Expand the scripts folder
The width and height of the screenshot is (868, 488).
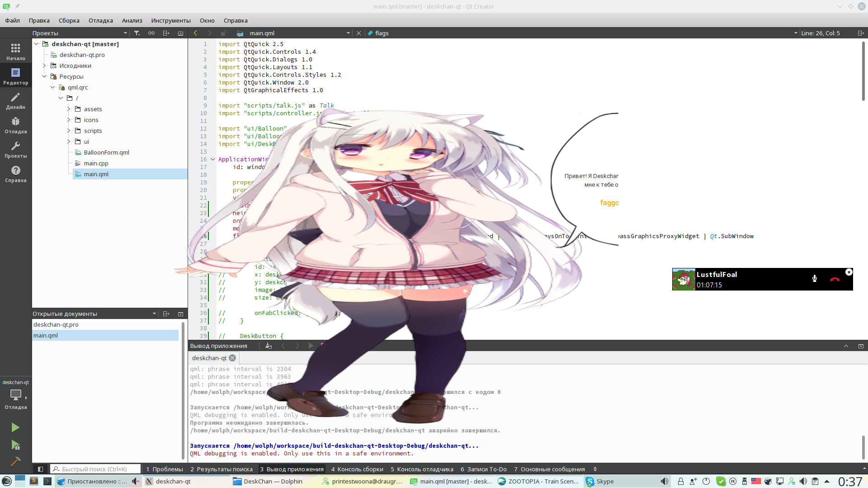[69, 131]
